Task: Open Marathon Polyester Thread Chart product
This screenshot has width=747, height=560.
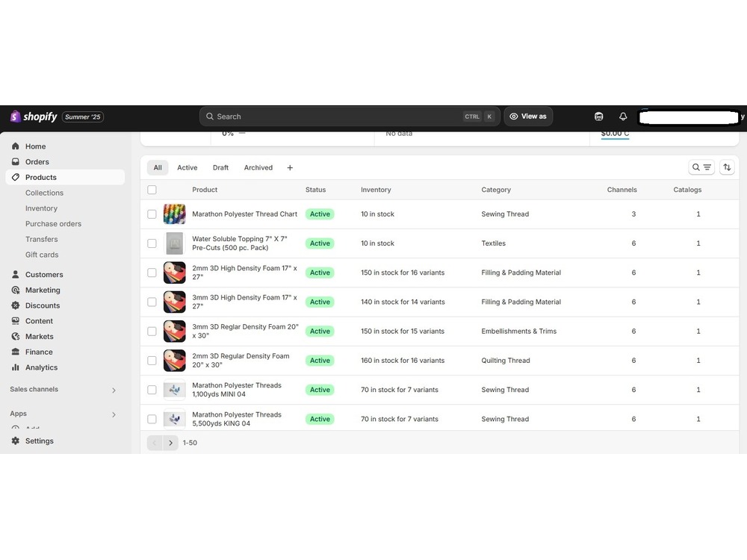Action: pyautogui.click(x=244, y=214)
